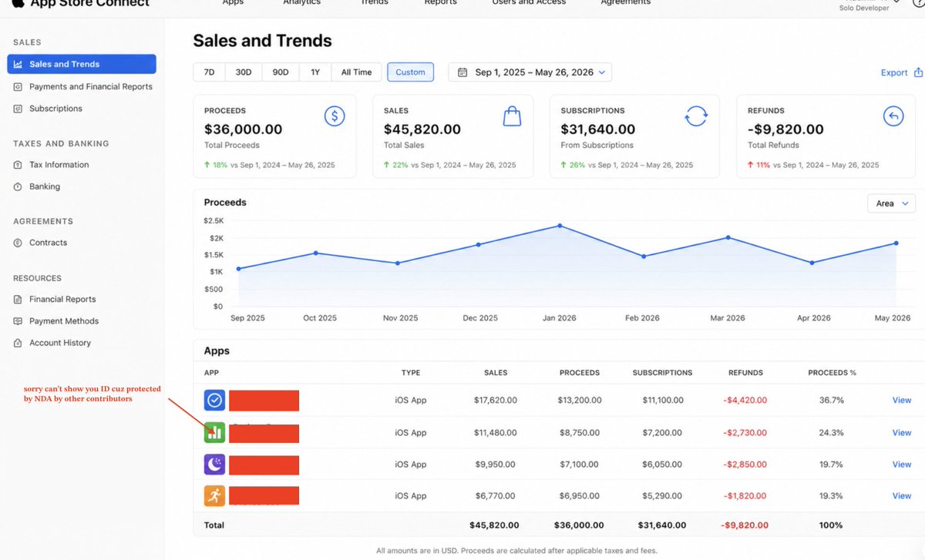Open Account History page
925x560 pixels.
coord(60,343)
